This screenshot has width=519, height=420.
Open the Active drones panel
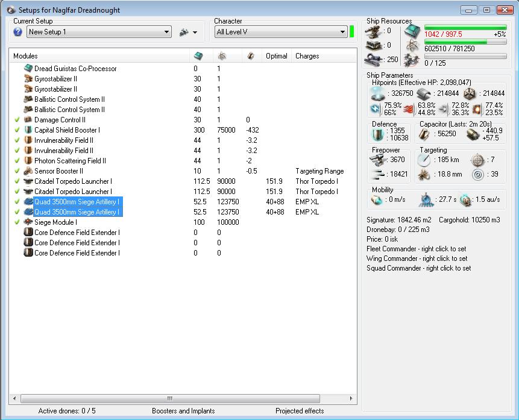tap(67, 411)
